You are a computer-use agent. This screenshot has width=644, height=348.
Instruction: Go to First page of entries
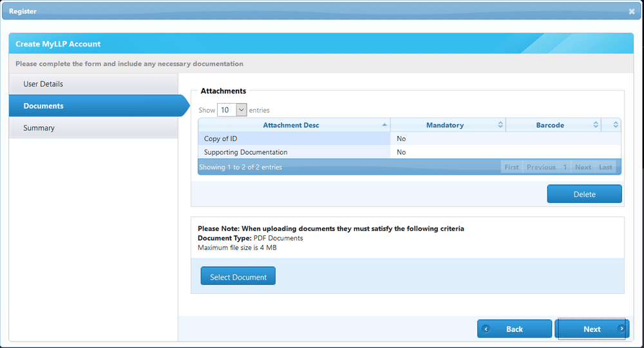click(x=511, y=167)
